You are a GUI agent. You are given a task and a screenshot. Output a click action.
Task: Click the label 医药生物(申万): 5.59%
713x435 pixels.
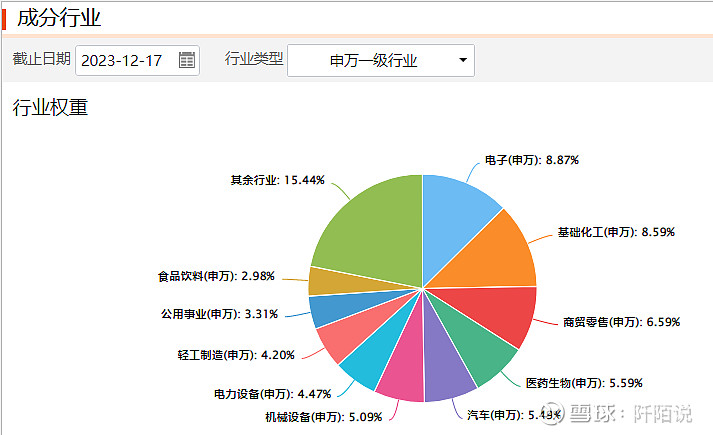click(584, 383)
